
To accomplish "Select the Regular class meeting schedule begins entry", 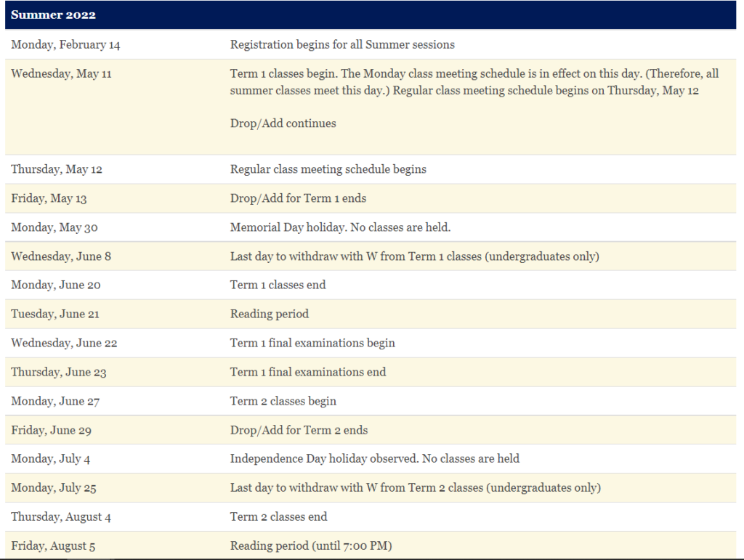I will pos(328,169).
